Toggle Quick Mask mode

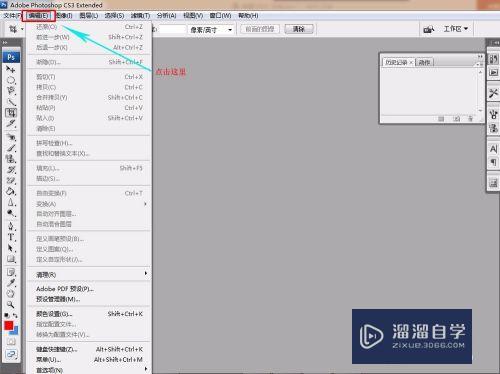coord(11,342)
